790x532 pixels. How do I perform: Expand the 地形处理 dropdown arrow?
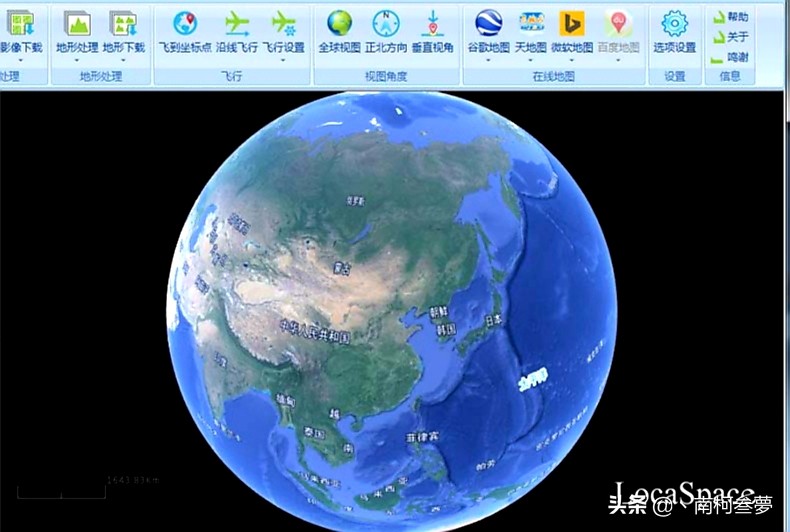coord(77,60)
